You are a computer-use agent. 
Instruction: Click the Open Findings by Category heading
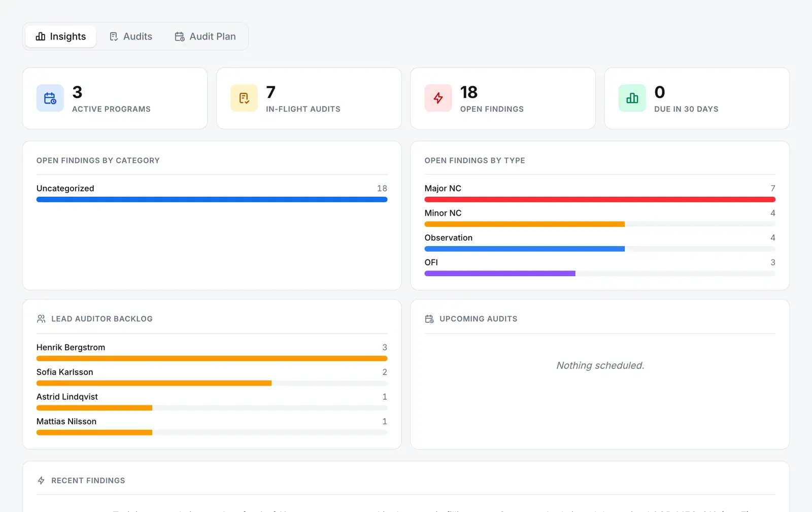pyautogui.click(x=98, y=160)
